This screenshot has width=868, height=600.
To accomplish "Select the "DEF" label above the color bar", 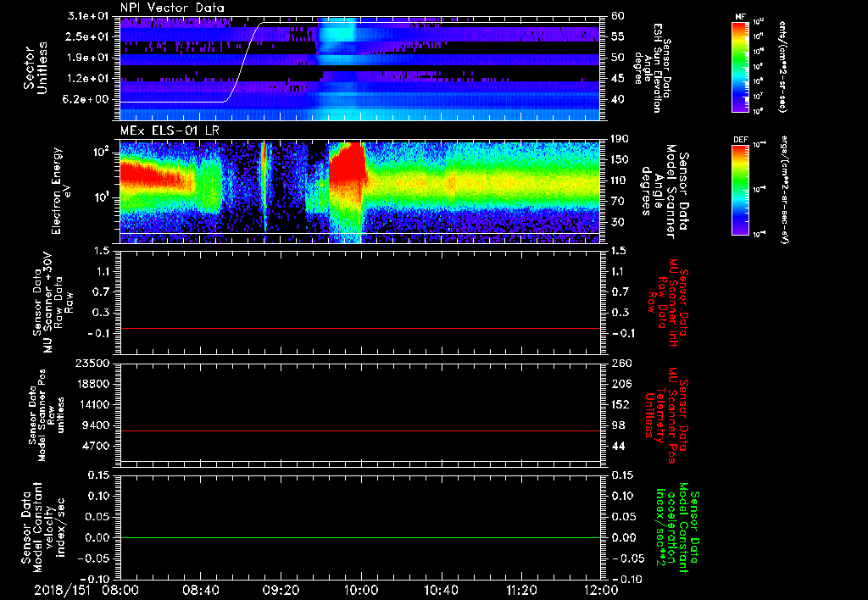I will click(740, 140).
